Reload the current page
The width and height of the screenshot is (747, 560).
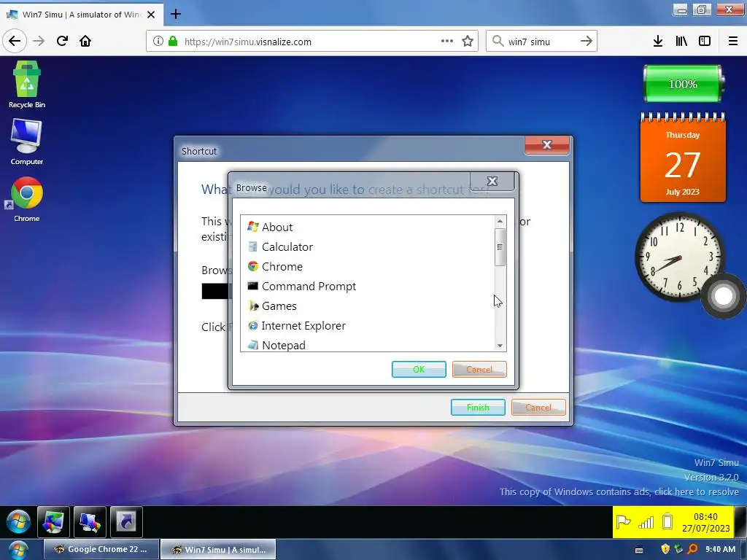pos(63,41)
